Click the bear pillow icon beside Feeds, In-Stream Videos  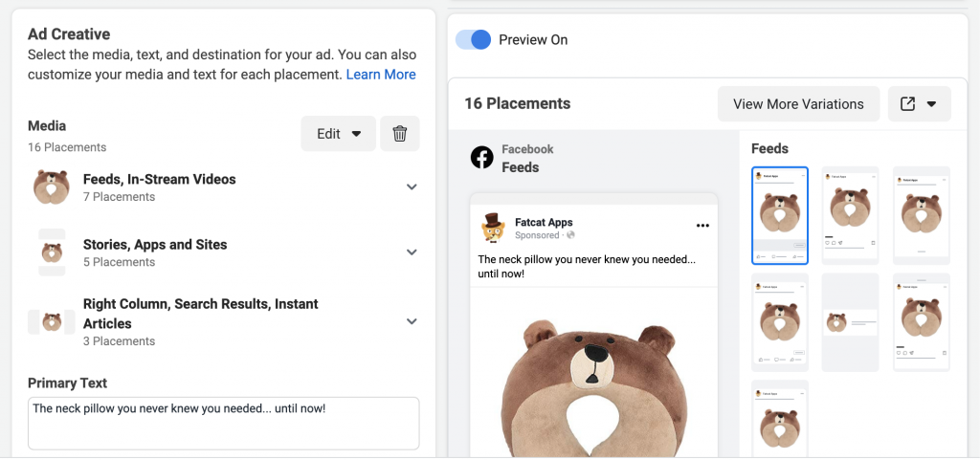[x=52, y=187]
